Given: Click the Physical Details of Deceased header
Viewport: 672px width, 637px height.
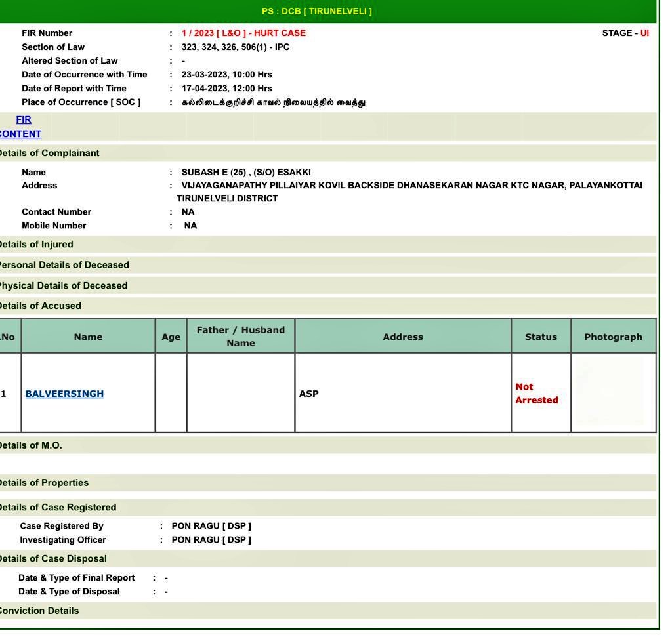Looking at the screenshot, I should coord(328,285).
